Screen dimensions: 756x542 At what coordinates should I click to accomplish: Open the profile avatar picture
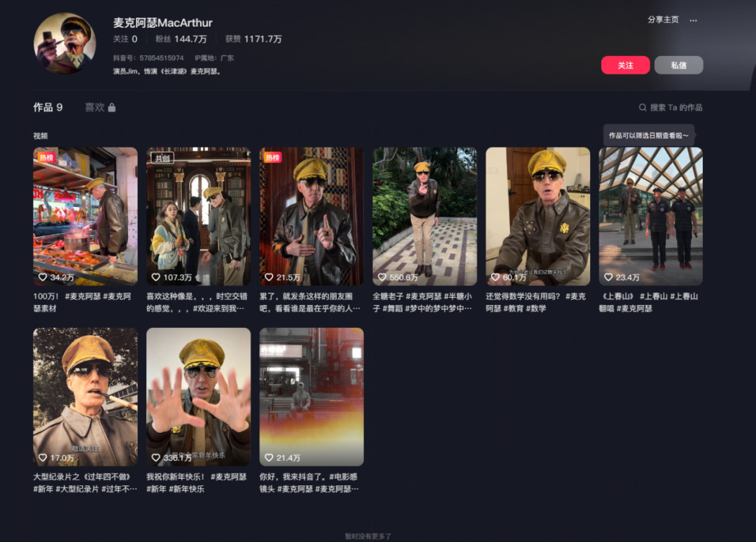click(64, 43)
